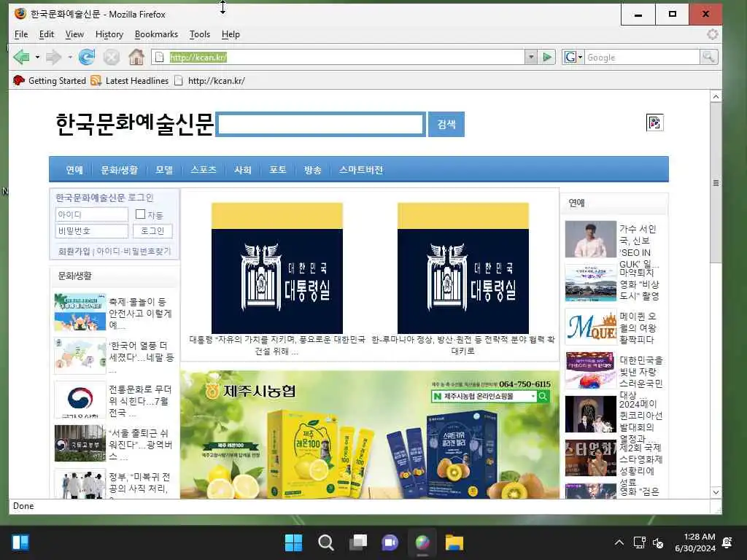This screenshot has height=560, width=747.
Task: Open the search engine chooser dropdown
Action: 580,57
